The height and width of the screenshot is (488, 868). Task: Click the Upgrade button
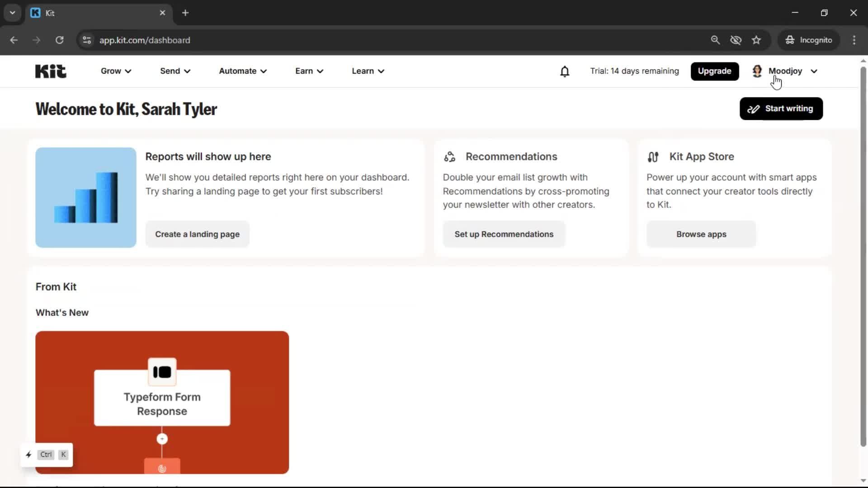714,71
